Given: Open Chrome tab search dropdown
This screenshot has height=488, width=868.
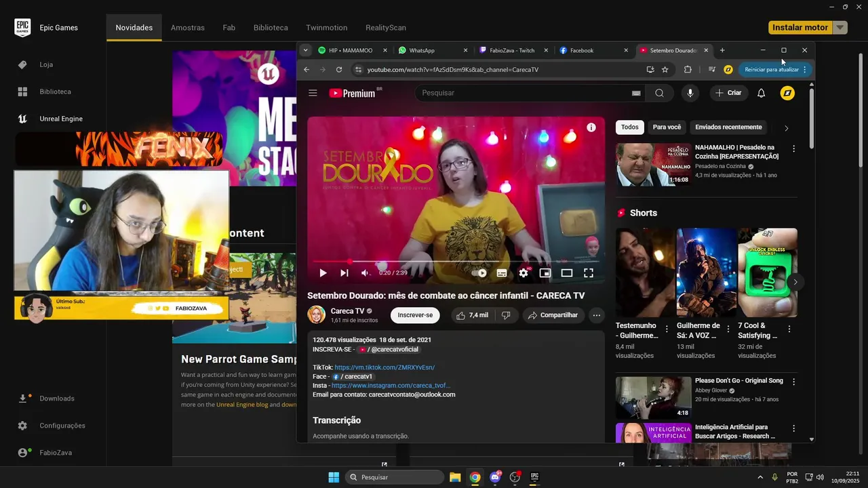Looking at the screenshot, I should click(x=305, y=50).
